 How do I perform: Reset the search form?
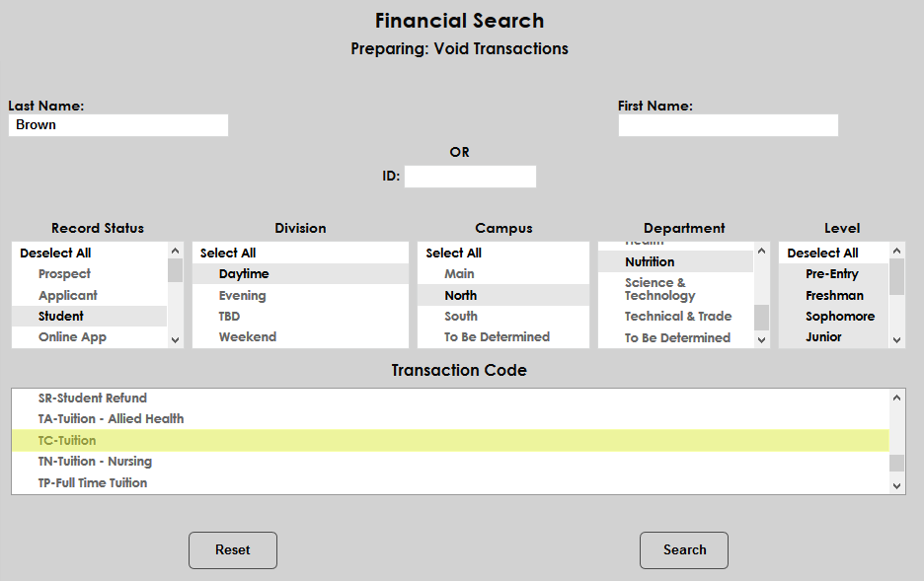click(x=232, y=550)
